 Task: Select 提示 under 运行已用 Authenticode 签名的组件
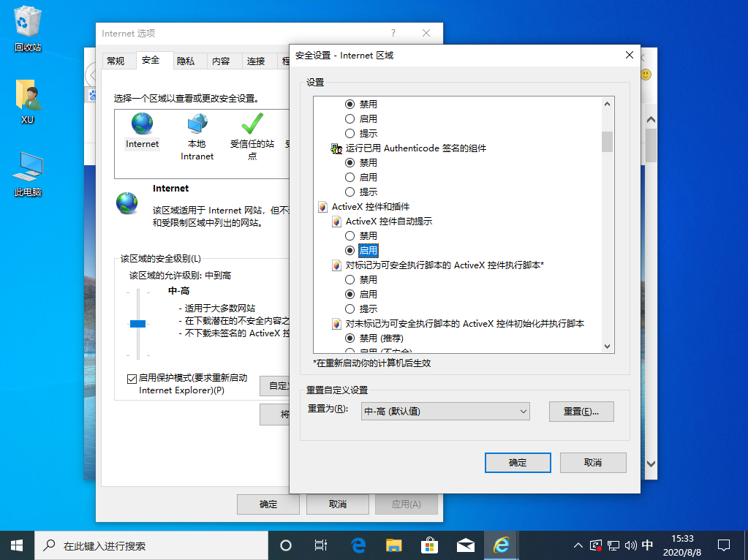(352, 192)
